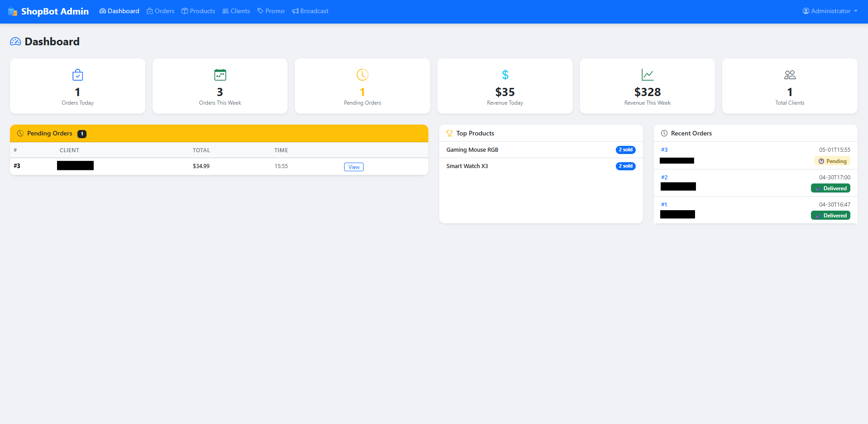868x424 pixels.
Task: Click the CLIENT column header
Action: [x=69, y=150]
